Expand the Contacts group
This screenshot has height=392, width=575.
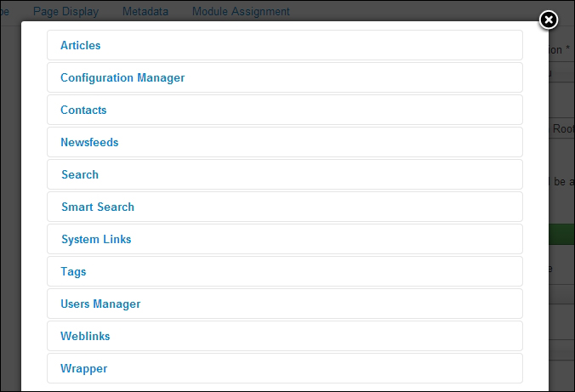tap(83, 110)
